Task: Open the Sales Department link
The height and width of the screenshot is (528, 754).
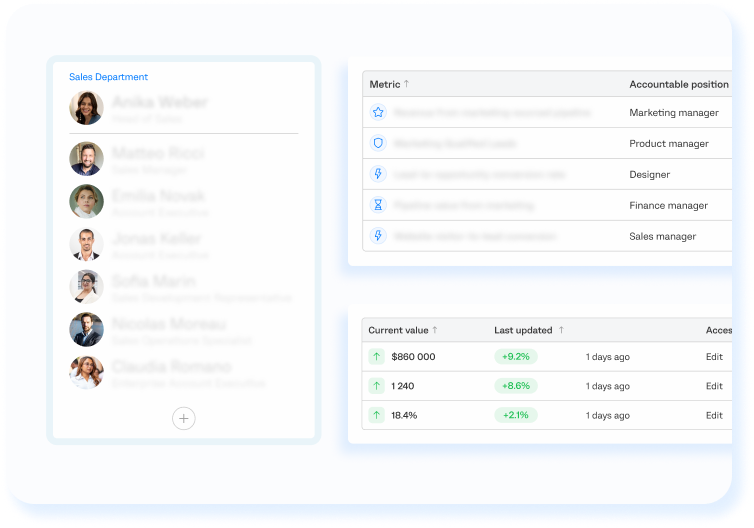Action: pyautogui.click(x=108, y=77)
